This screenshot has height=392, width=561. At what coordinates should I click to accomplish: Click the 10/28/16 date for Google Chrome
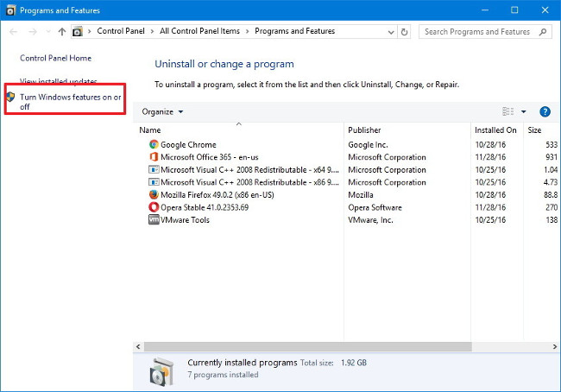(x=490, y=145)
